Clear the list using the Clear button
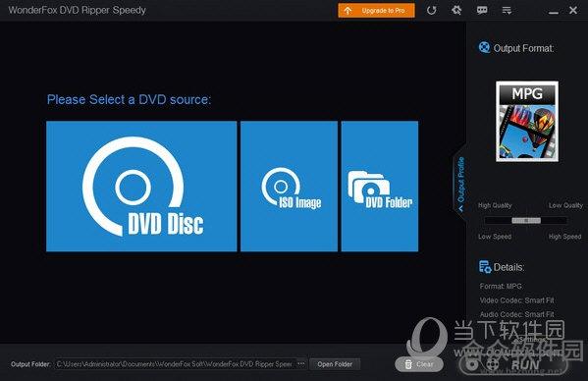 coord(419,364)
